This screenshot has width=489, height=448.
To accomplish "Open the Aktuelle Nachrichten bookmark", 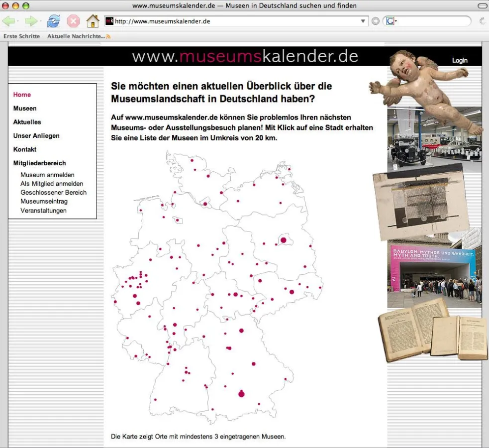I will (75, 36).
